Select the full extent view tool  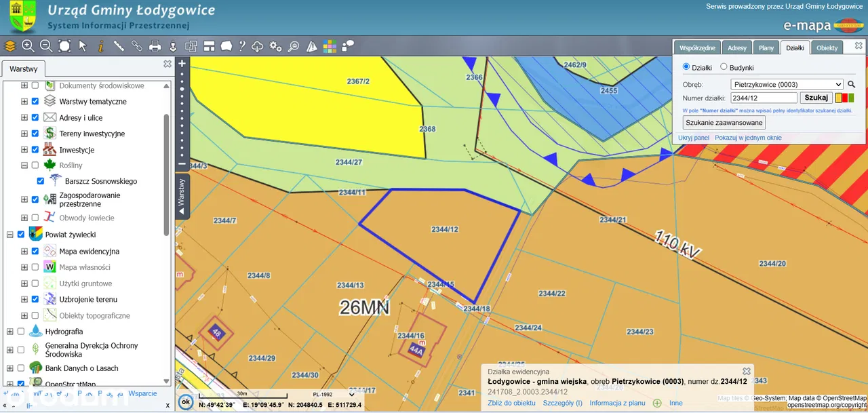pos(64,46)
